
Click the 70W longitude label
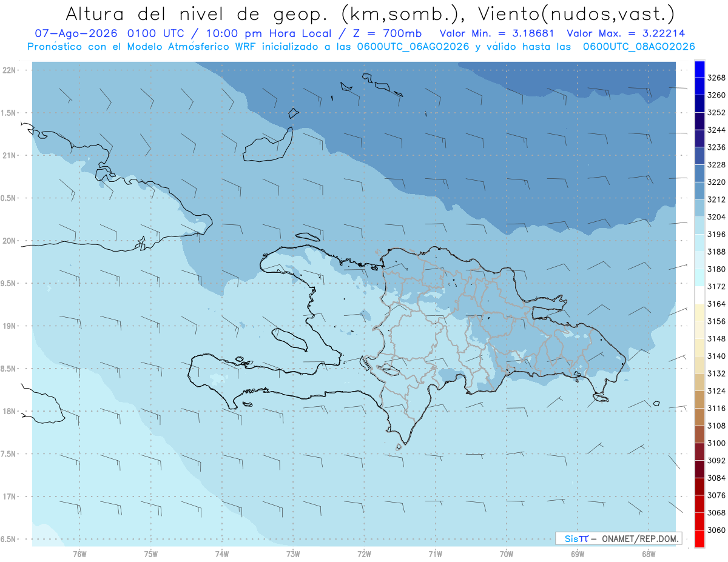[x=507, y=554]
